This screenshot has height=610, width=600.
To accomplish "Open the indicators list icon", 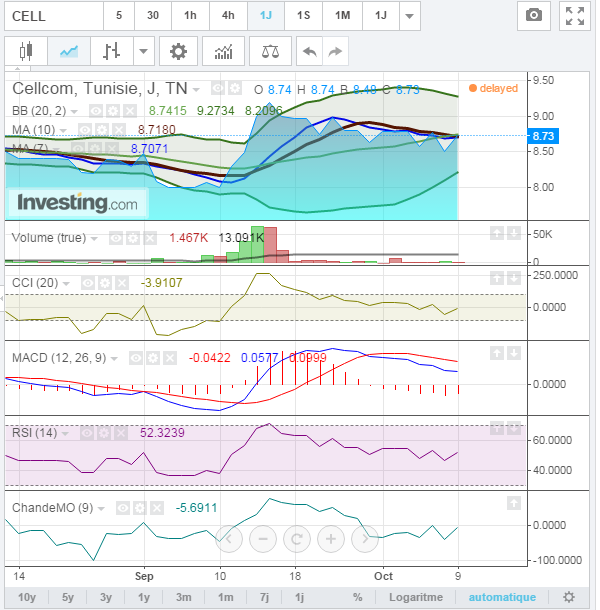I will click(x=223, y=51).
